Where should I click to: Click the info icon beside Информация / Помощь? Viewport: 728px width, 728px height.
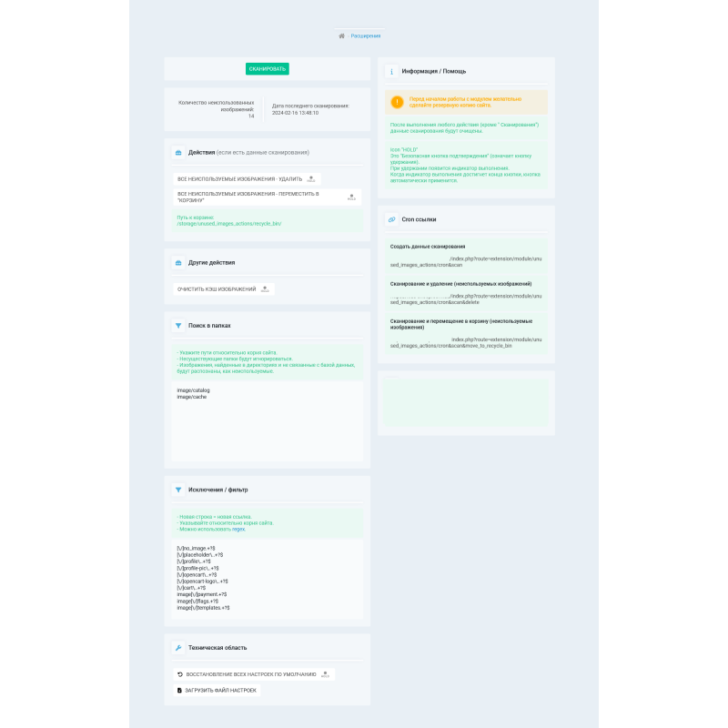click(391, 71)
